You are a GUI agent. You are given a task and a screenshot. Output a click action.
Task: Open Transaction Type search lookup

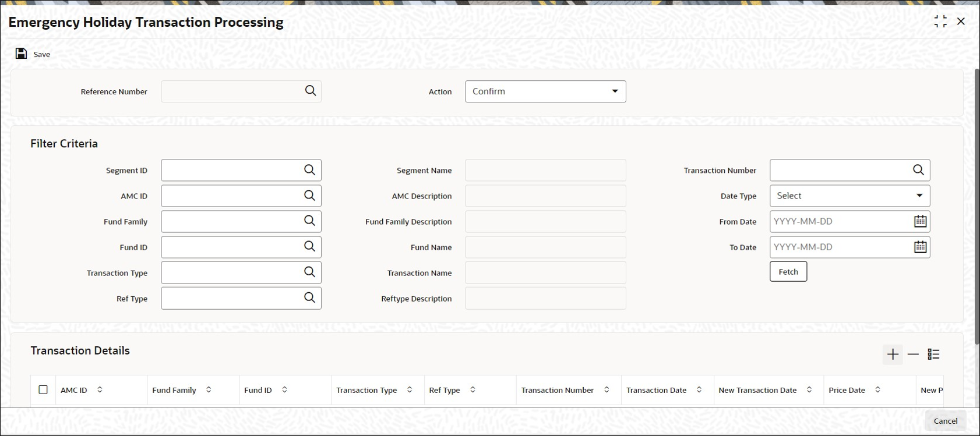(309, 272)
